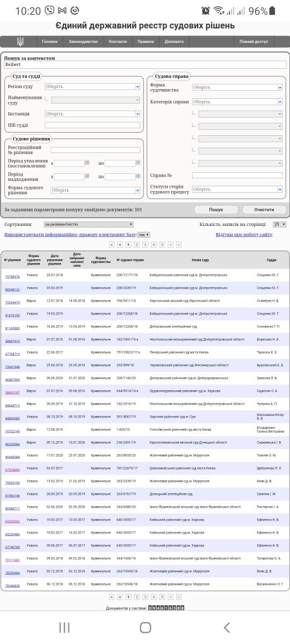Open the 'Форма судового рішення' dropdown
The width and height of the screenshot is (290, 644).
pyautogui.click(x=96, y=189)
